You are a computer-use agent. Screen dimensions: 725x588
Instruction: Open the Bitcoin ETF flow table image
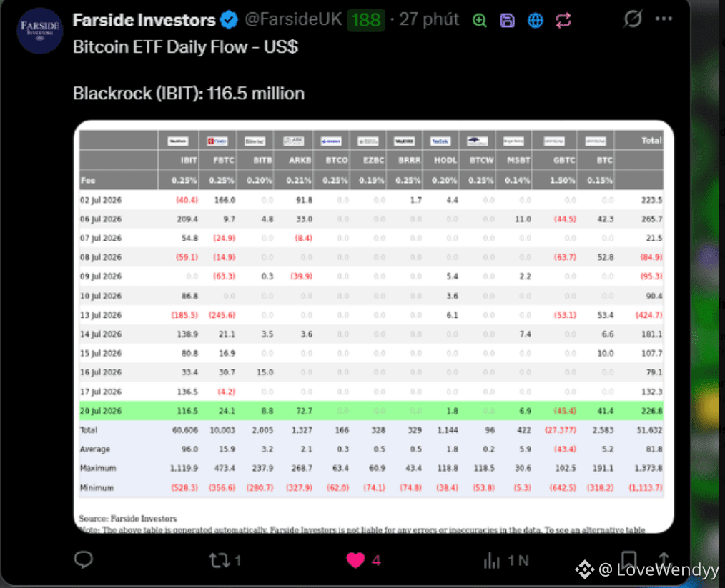pyautogui.click(x=373, y=327)
